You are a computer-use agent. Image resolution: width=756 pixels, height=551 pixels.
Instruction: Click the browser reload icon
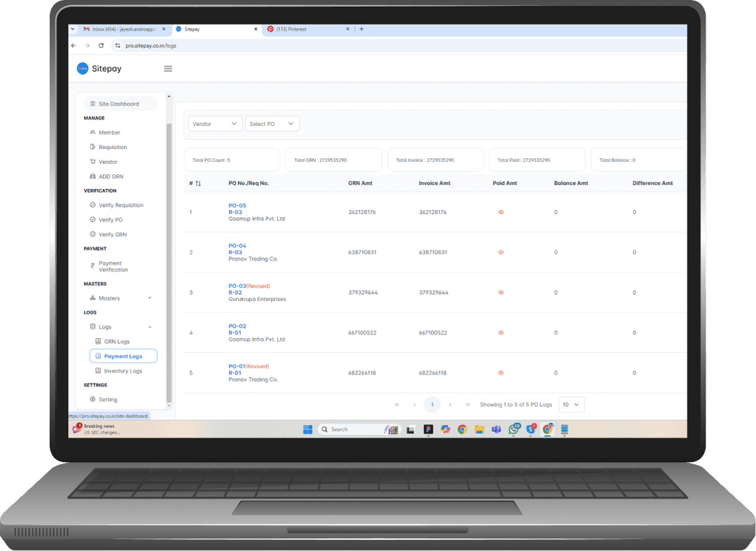pyautogui.click(x=101, y=46)
